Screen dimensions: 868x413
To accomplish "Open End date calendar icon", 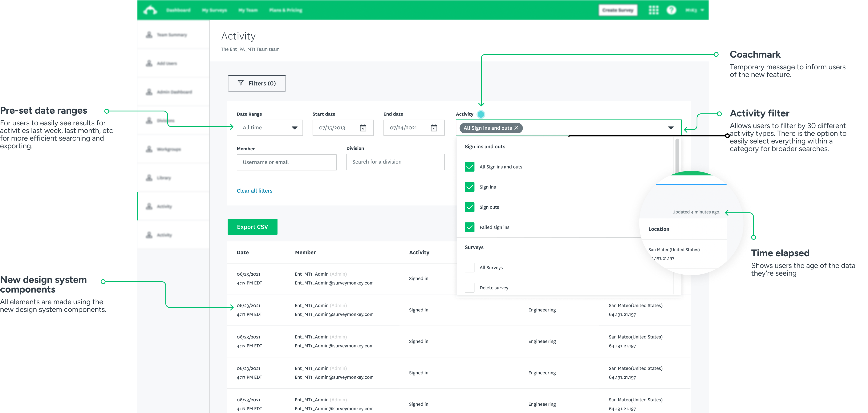I will pos(434,128).
